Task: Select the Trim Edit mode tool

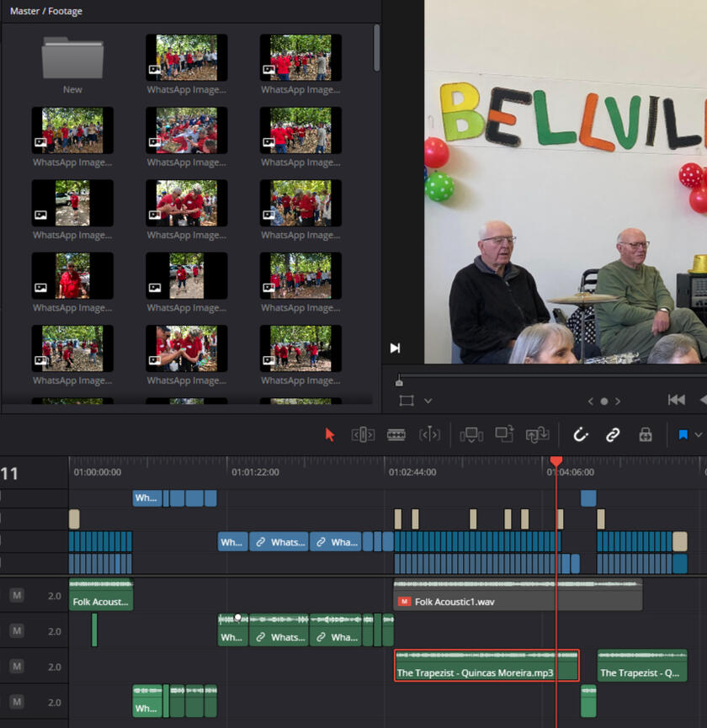Action: tap(363, 435)
